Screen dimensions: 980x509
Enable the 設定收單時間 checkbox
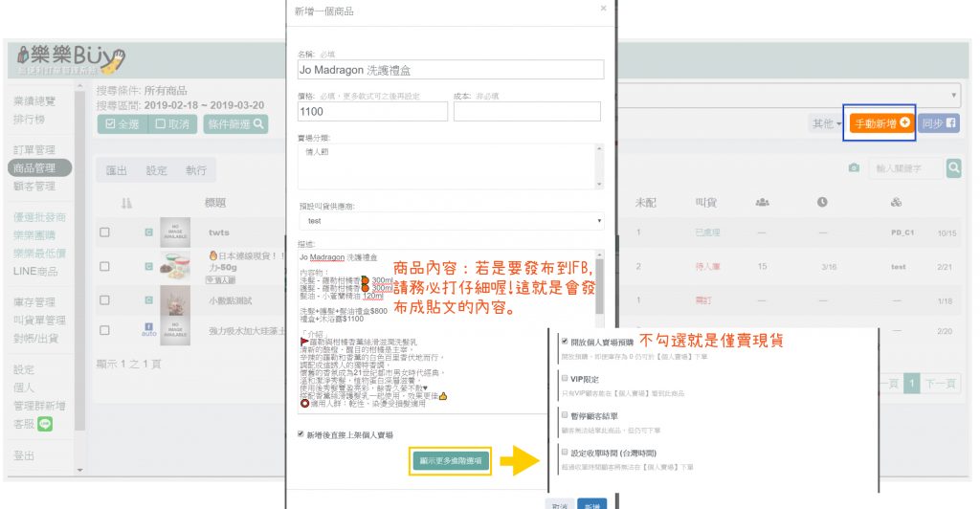[x=565, y=452]
